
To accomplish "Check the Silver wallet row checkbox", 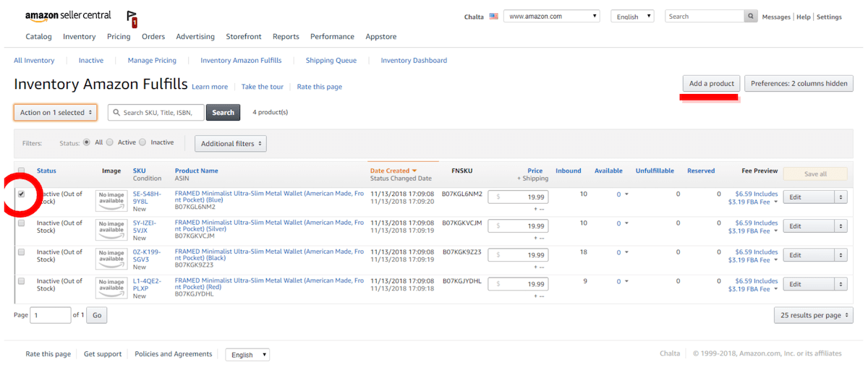I will (21, 223).
